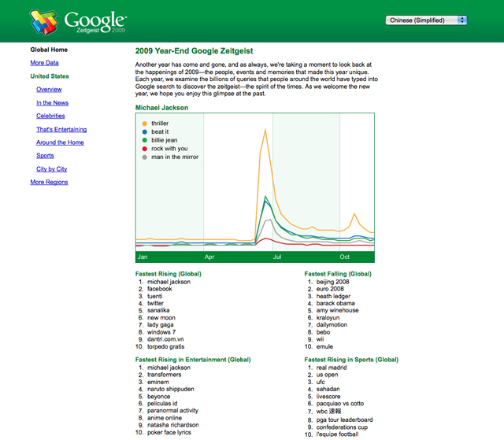
Task: Click 'dantri.com.vn' list entry
Action: coord(165,339)
